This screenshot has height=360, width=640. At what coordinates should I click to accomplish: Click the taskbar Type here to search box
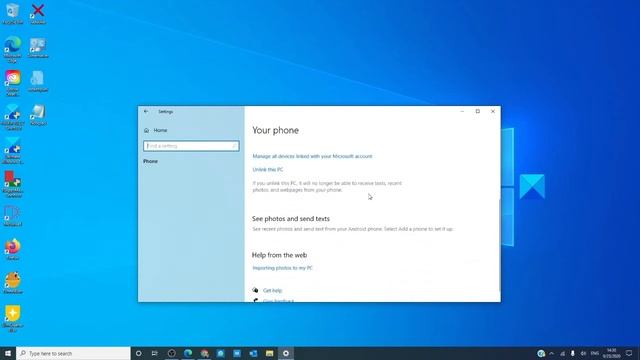[x=73, y=353]
